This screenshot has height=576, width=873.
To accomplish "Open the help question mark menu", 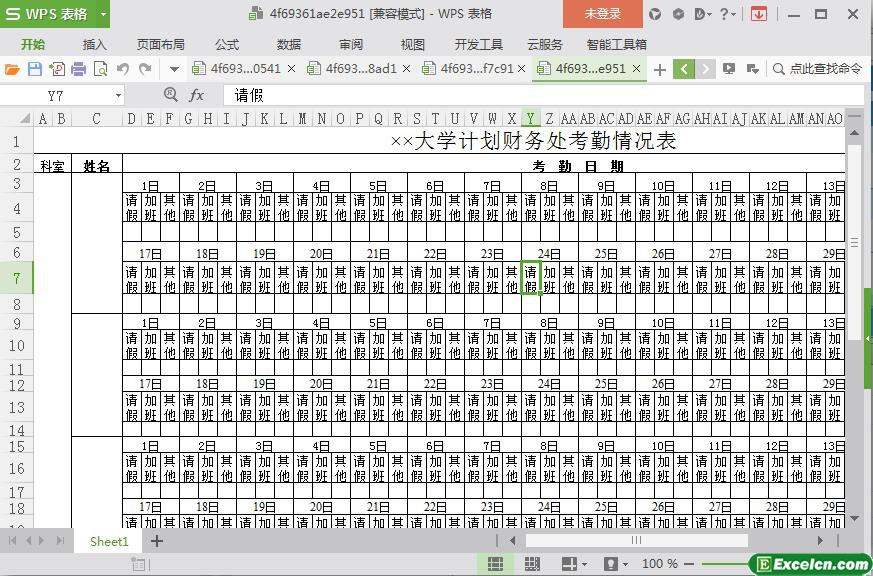I will [x=728, y=14].
